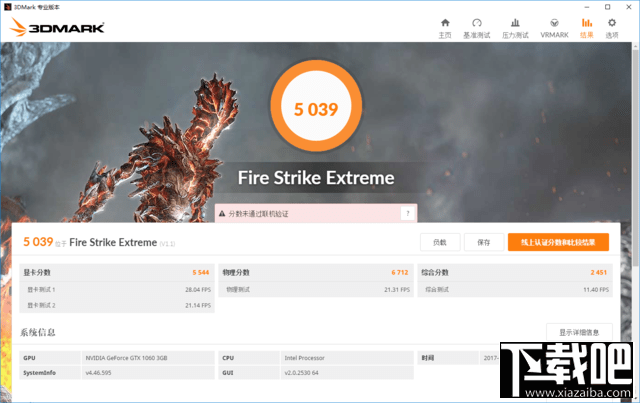
Task: Click the 显示详细信息 details button
Action: pyautogui.click(x=579, y=332)
